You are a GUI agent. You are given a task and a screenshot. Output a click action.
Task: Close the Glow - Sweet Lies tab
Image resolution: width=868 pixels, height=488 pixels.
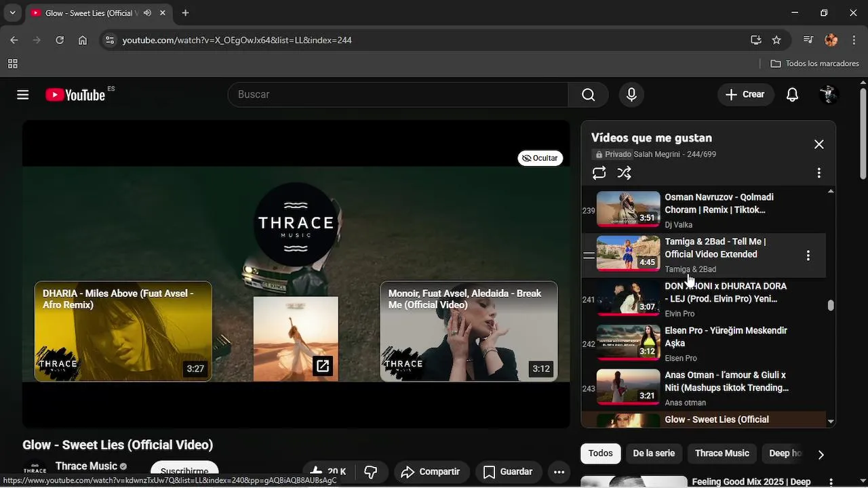[163, 13]
